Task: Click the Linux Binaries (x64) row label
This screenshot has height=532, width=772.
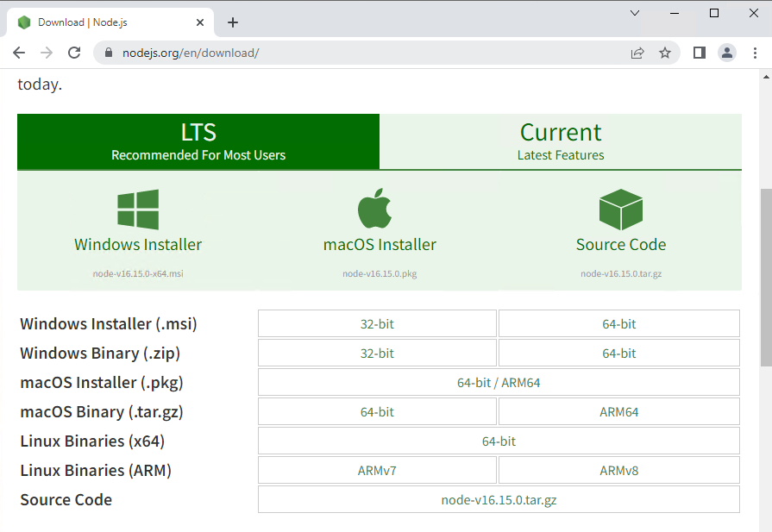Action: 92,441
